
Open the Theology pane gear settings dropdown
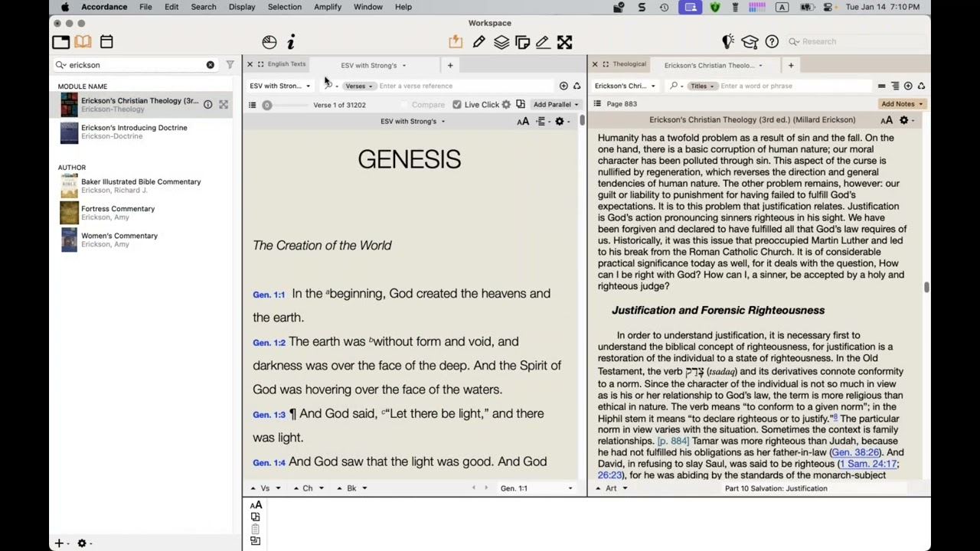[x=906, y=120]
